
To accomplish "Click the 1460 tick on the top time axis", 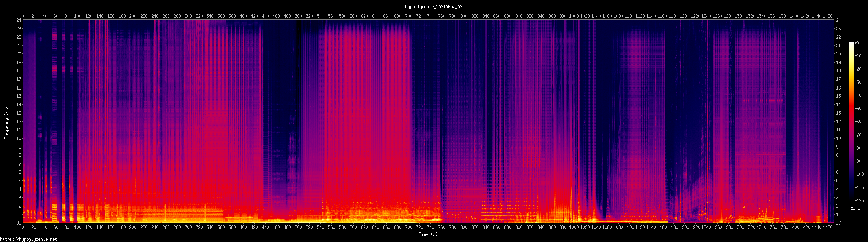I will (x=827, y=16).
